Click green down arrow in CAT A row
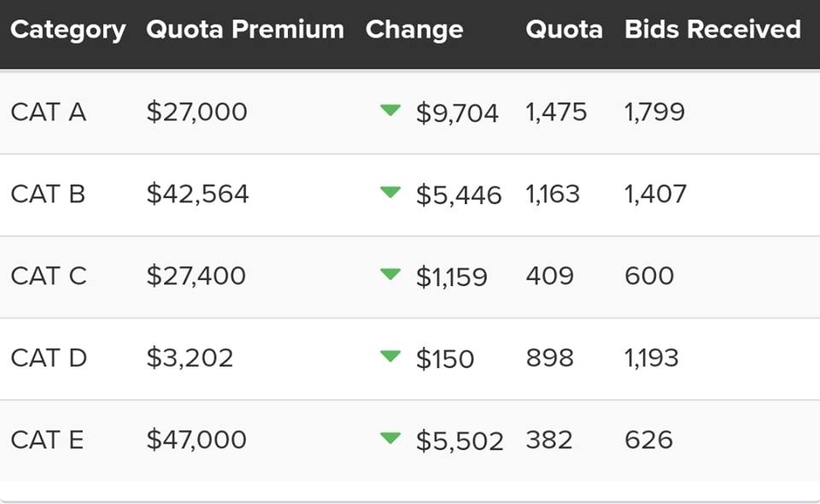This screenshot has width=820, height=504. (x=390, y=110)
